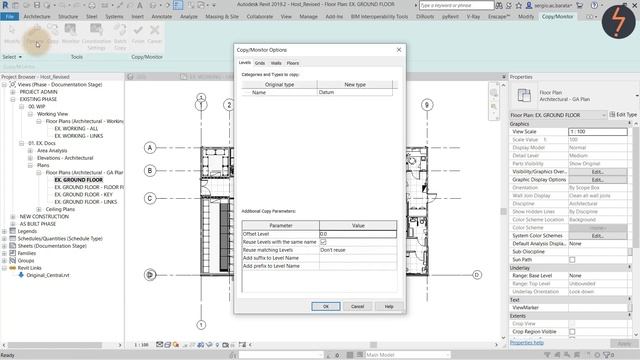Click the Visual Style icon in view control bar
The height and width of the screenshot is (360, 640).
[x=167, y=345]
